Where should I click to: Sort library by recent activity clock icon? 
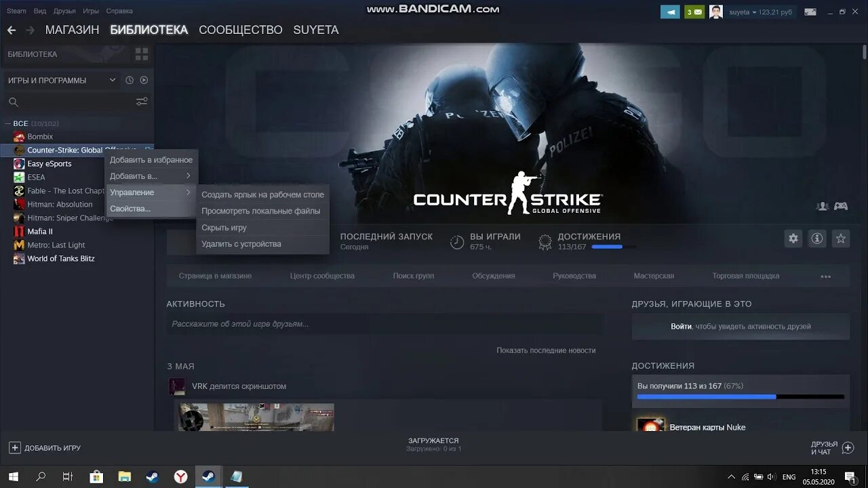pos(130,80)
